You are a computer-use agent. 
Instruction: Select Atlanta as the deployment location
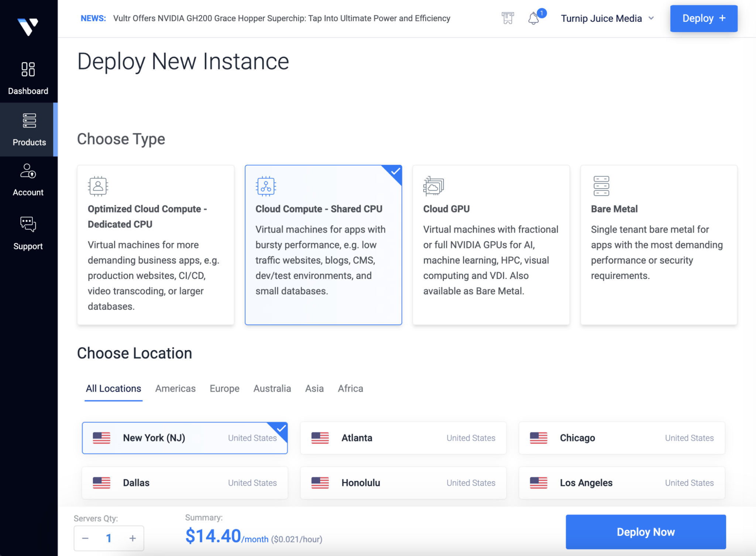coord(403,438)
